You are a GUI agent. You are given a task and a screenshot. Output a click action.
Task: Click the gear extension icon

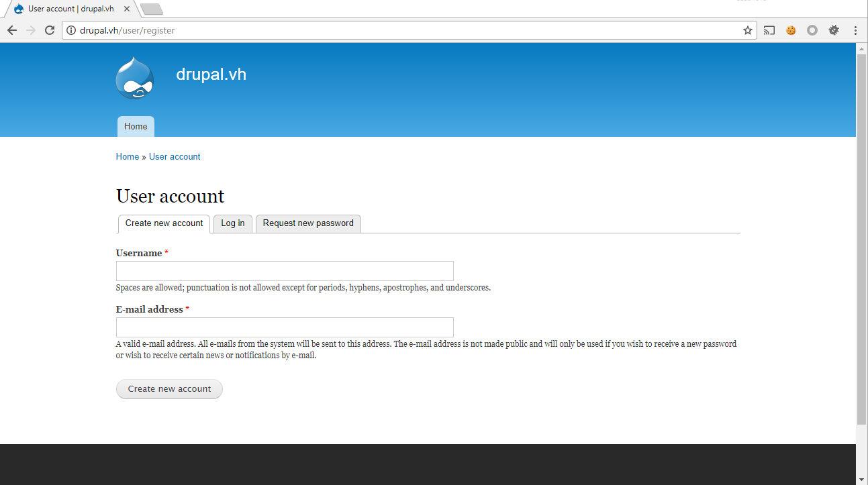[834, 30]
